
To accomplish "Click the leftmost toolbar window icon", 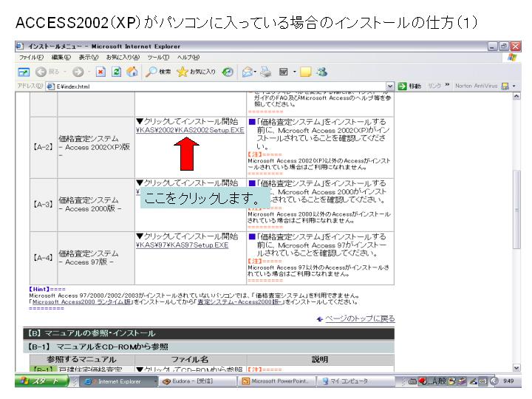I will [x=24, y=72].
